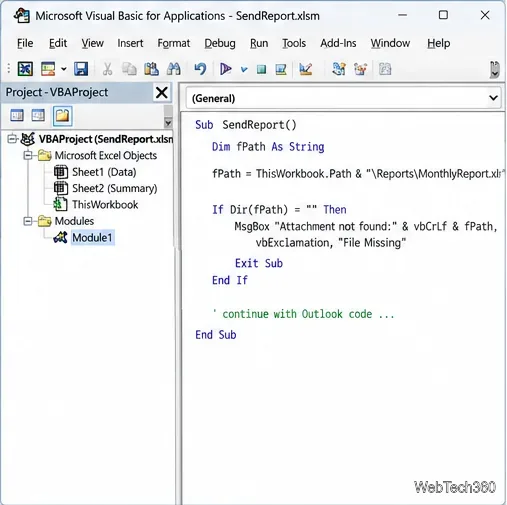Click the 'Dim fPath As String' line

pyautogui.click(x=268, y=147)
